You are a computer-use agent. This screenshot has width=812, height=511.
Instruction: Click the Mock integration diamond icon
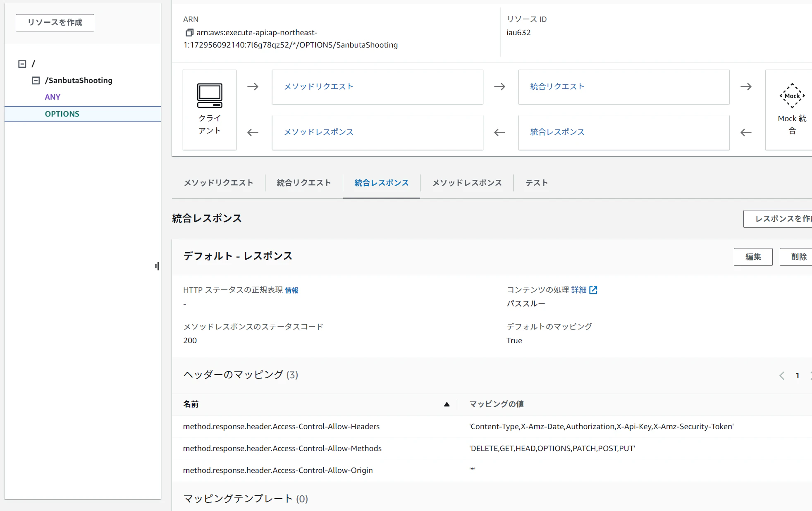point(792,96)
